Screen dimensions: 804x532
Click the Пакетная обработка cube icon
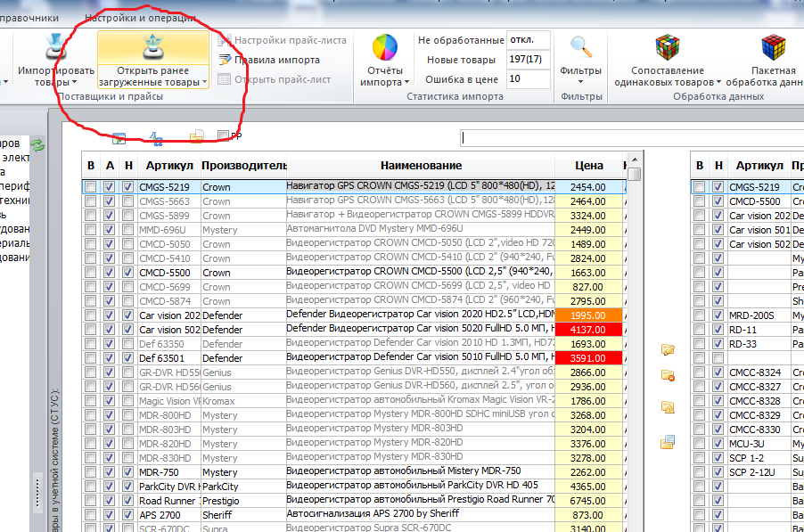pos(773,47)
